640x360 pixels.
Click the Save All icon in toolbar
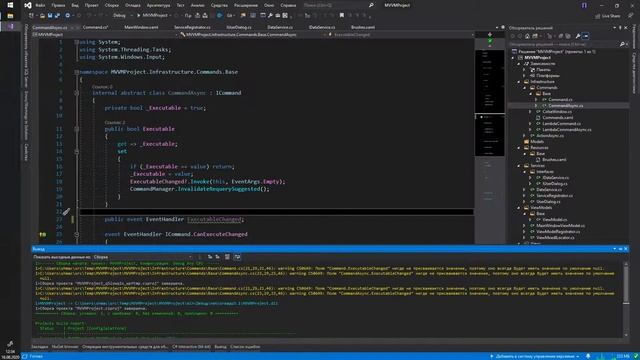click(x=57, y=16)
